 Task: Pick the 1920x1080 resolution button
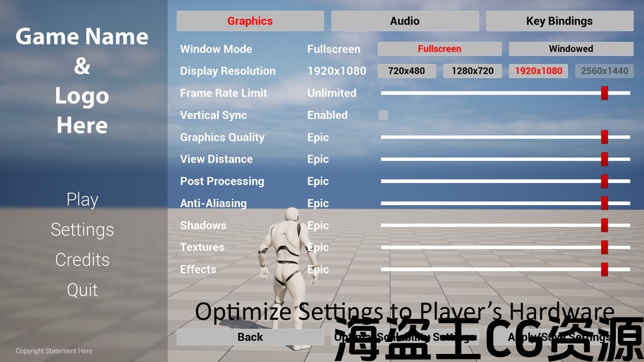click(538, 71)
